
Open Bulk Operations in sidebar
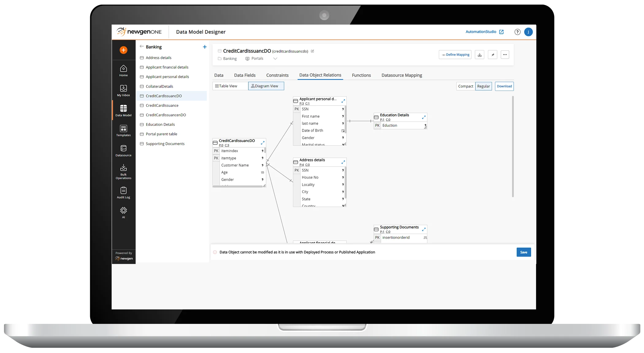(x=123, y=171)
